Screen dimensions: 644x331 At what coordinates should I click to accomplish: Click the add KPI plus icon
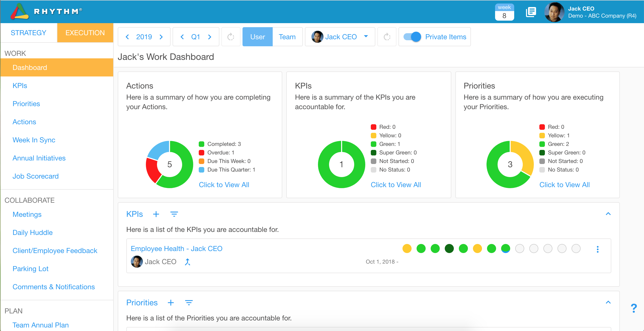point(156,215)
